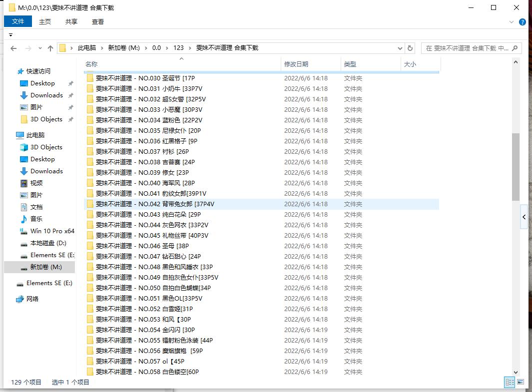This screenshot has width=532, height=392.
Task: Click 新加卷 (M:) breadcrumb segment
Action: pos(124,48)
